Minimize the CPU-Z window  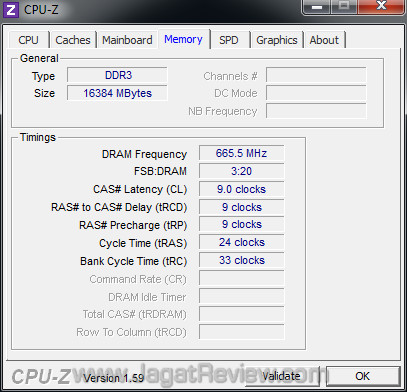click(316, 6)
